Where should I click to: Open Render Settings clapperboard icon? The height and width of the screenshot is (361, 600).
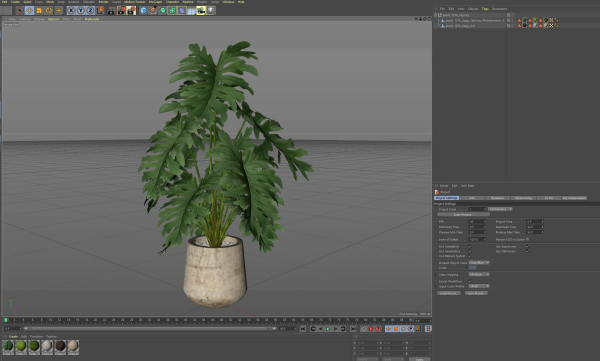click(x=131, y=11)
